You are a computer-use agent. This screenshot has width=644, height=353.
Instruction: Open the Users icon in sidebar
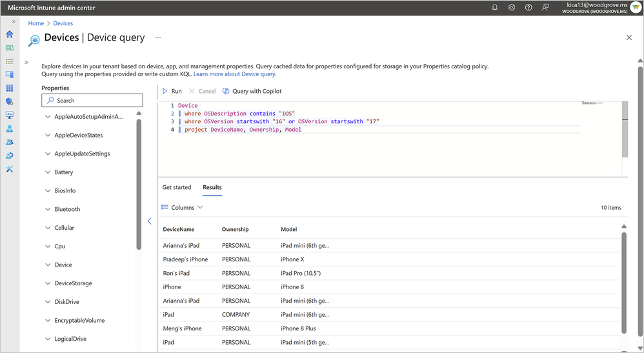click(9, 128)
